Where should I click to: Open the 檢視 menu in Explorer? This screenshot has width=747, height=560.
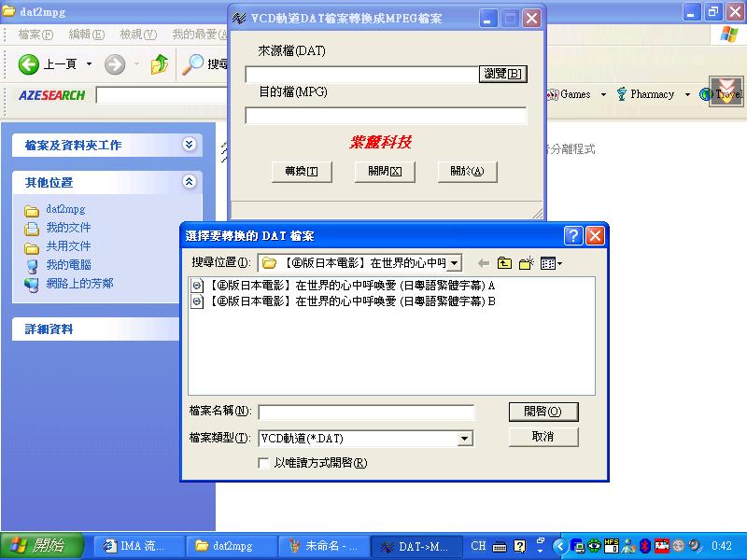[137, 35]
